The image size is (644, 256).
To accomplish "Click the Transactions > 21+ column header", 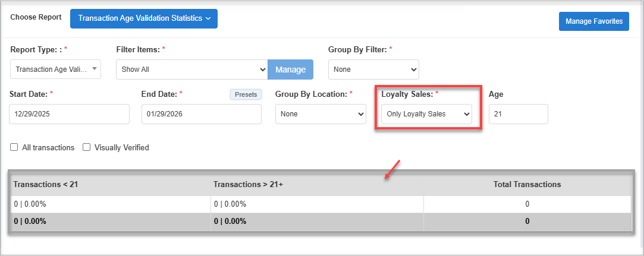I will pyautogui.click(x=248, y=185).
